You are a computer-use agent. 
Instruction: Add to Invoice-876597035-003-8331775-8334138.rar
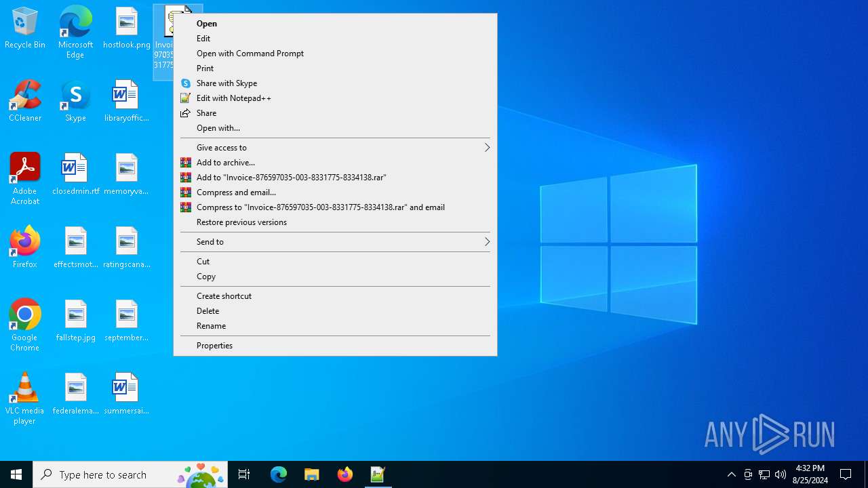click(x=335, y=178)
